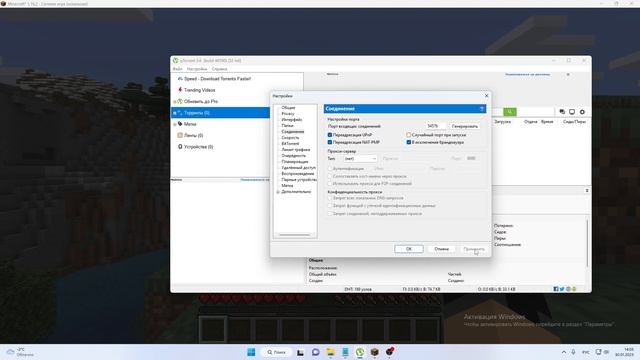Click Facebook icon in uTorrent status bar

point(556,289)
